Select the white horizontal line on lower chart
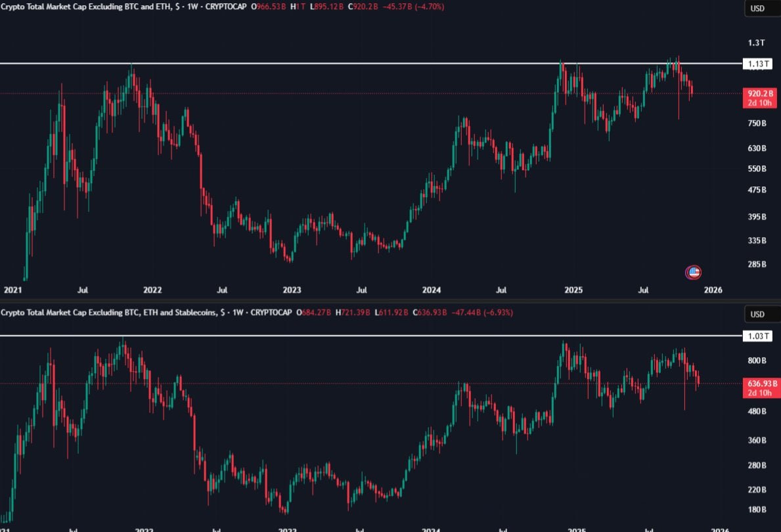The height and width of the screenshot is (532, 781). pos(328,336)
